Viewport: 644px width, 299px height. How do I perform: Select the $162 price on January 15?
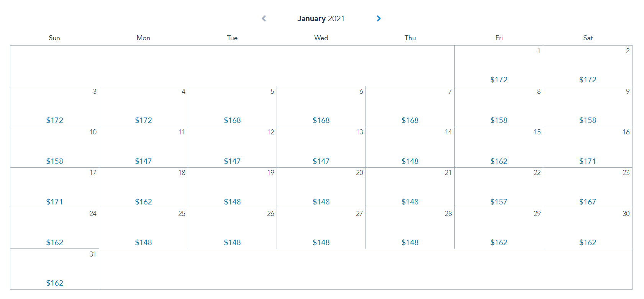[x=498, y=161]
